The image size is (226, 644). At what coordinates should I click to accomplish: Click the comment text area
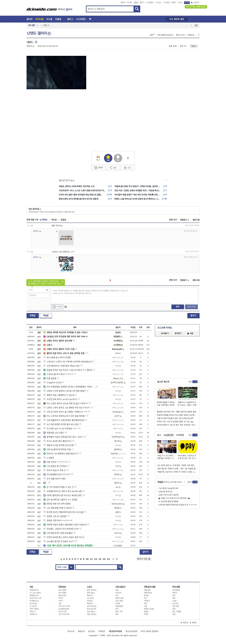(x=124, y=295)
